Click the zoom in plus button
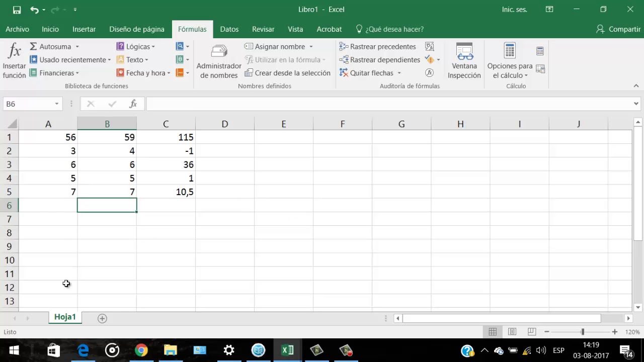This screenshot has width=644, height=362. 614,332
